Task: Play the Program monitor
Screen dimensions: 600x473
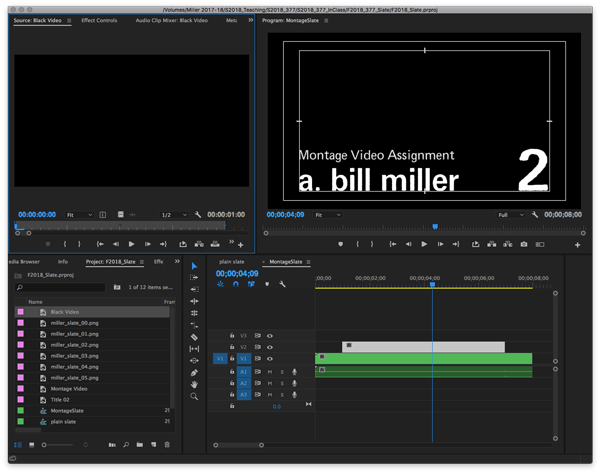Action: [424, 244]
